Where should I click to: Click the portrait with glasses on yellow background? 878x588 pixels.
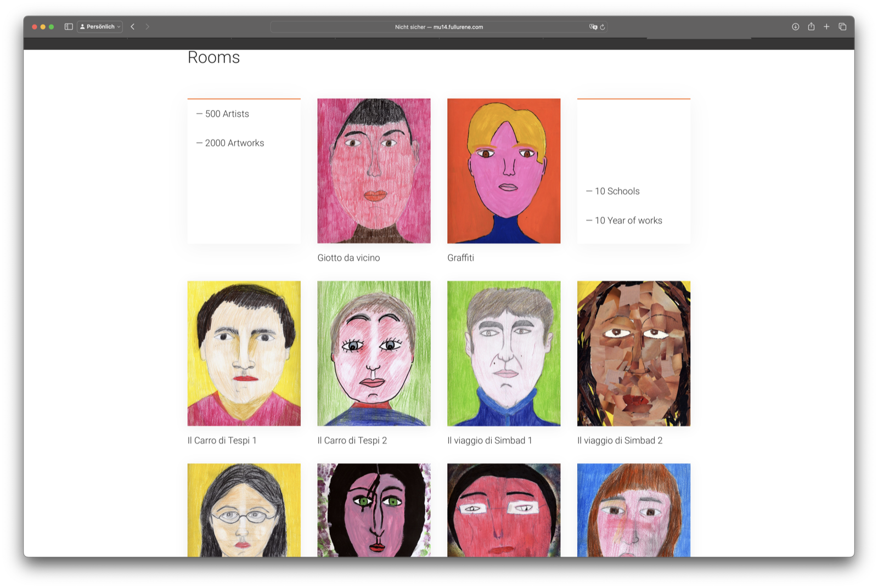244,510
